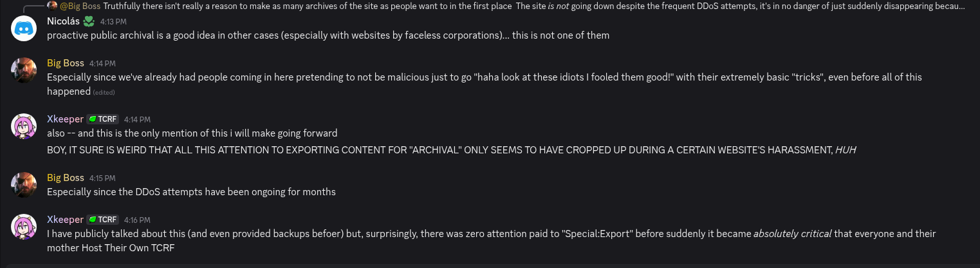
Task: Open Big Boss's username at 4:14 PM
Action: click(x=66, y=63)
